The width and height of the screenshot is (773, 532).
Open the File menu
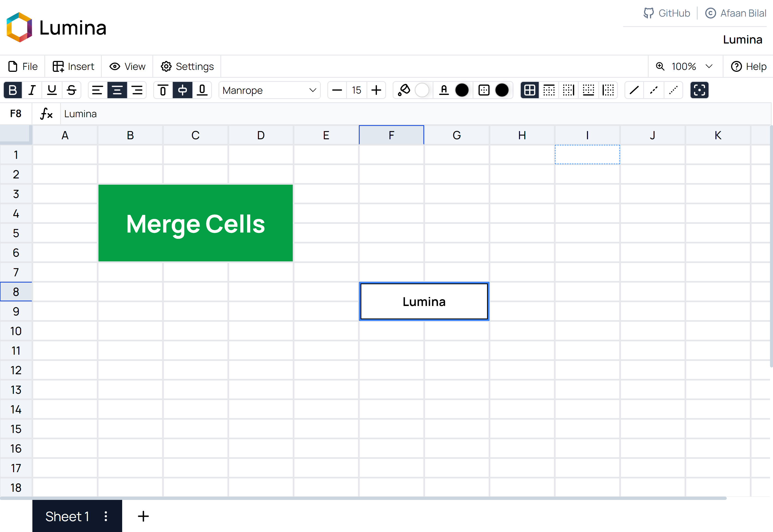(x=23, y=66)
